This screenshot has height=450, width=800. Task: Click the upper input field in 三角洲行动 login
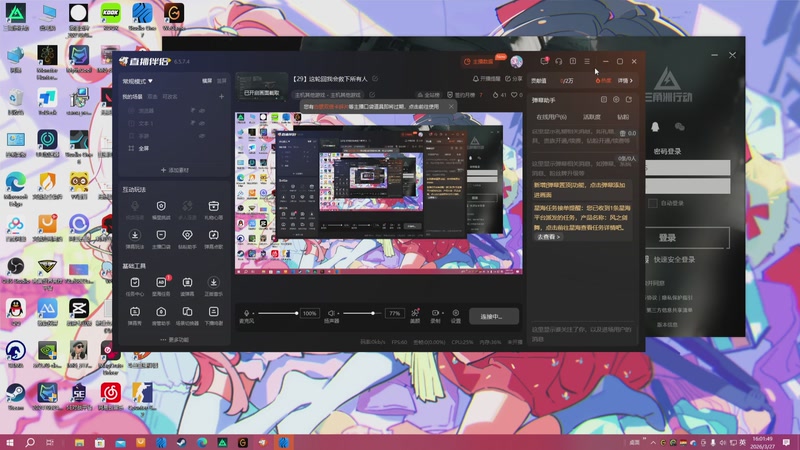[688, 168]
